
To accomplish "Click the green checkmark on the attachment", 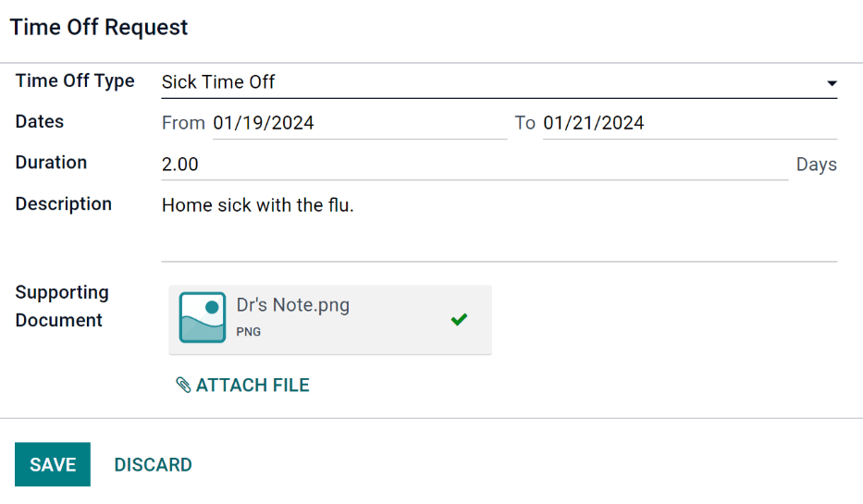I will (459, 319).
